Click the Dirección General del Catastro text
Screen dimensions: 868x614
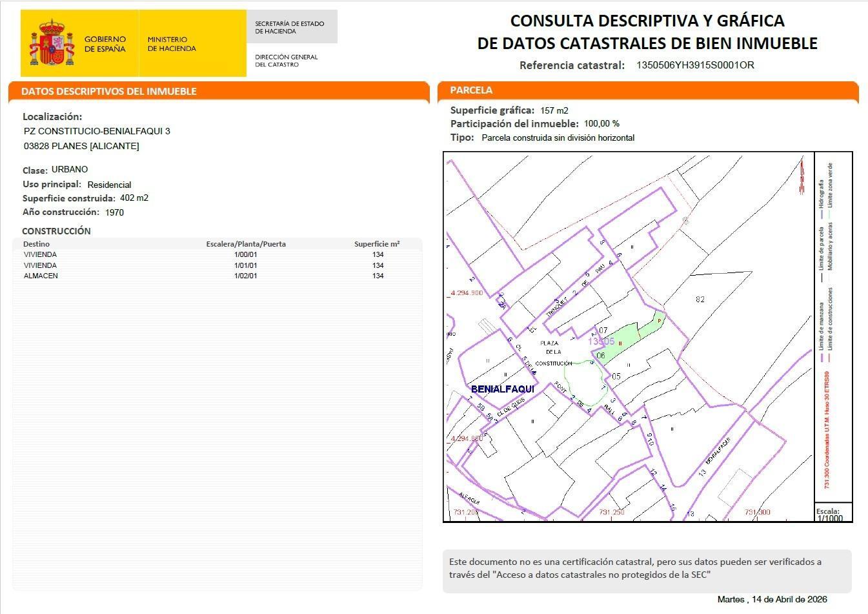[x=287, y=61]
